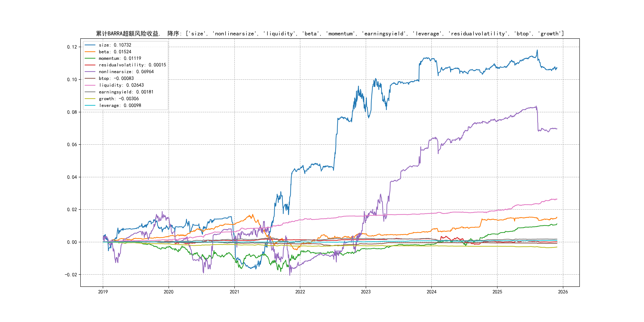Viewport: 644px width, 322px height.
Task: Click the 2022 x-axis tick label
Action: pos(300,292)
